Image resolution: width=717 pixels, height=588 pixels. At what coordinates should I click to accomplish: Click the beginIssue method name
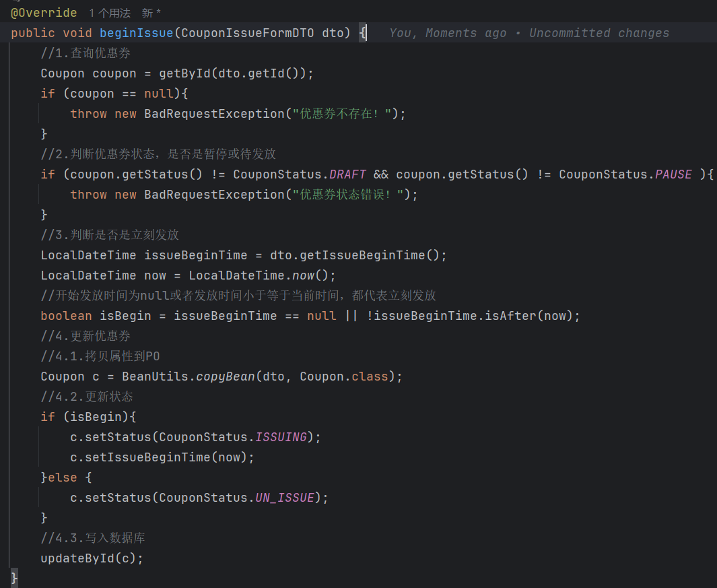[x=136, y=33]
